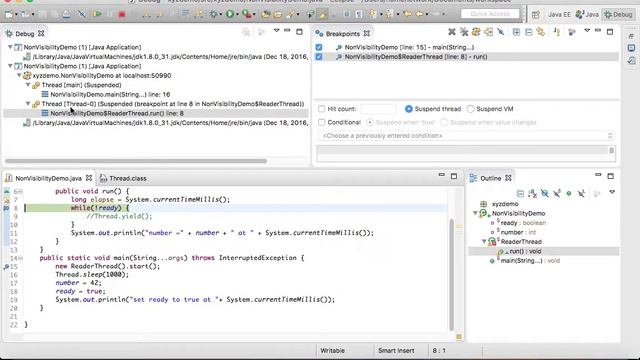Select the Debug view tab

24,33
